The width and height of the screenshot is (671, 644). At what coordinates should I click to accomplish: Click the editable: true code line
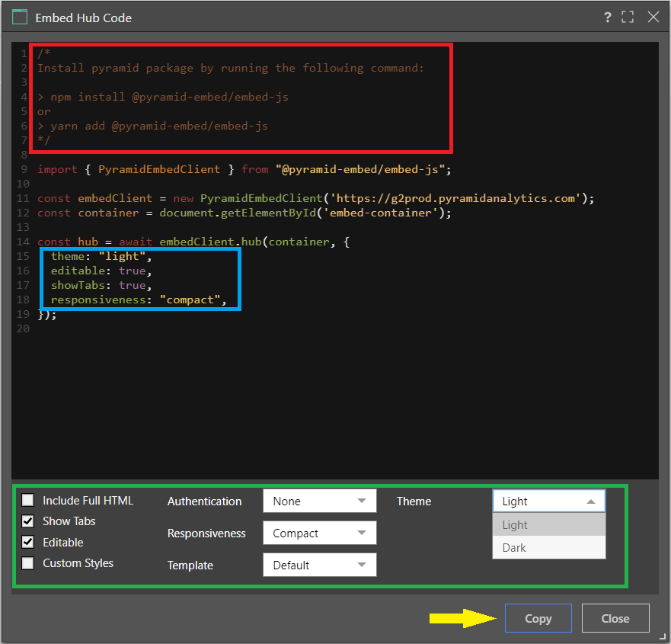(x=101, y=271)
